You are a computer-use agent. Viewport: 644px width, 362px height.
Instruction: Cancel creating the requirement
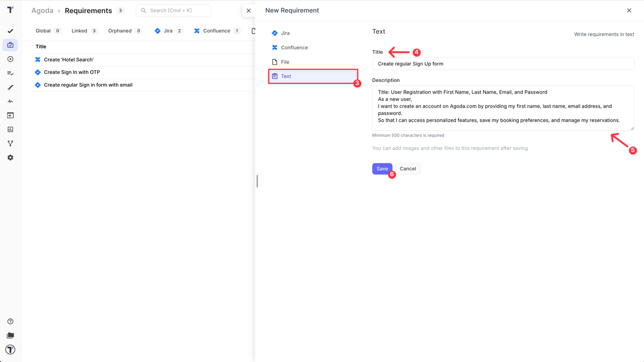[408, 168]
